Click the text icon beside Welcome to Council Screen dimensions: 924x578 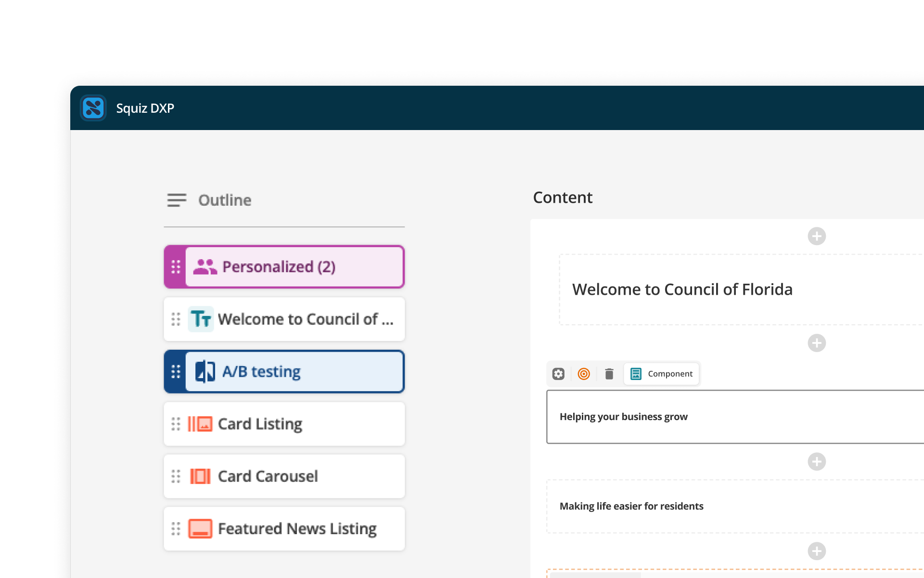(x=201, y=319)
